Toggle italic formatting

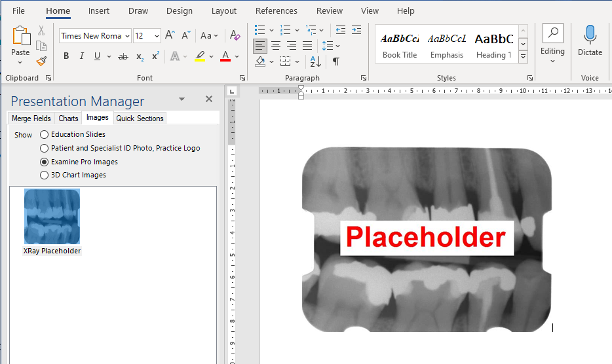pos(81,56)
